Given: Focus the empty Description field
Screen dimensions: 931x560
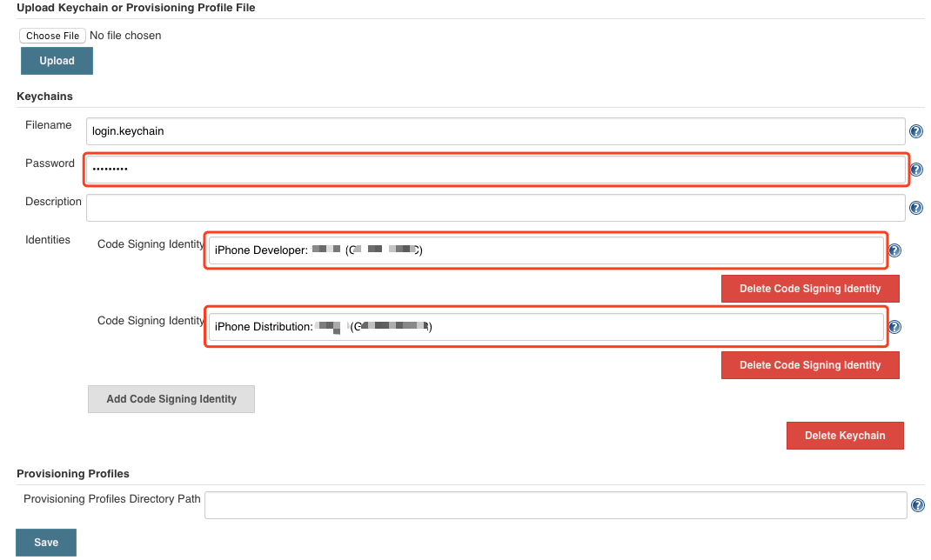Looking at the screenshot, I should click(x=496, y=208).
